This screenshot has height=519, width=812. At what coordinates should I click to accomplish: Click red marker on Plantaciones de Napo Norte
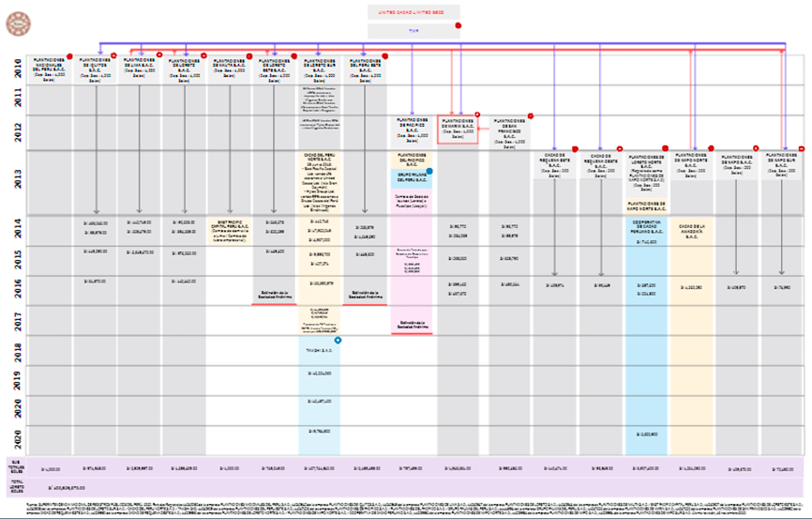coord(711,148)
